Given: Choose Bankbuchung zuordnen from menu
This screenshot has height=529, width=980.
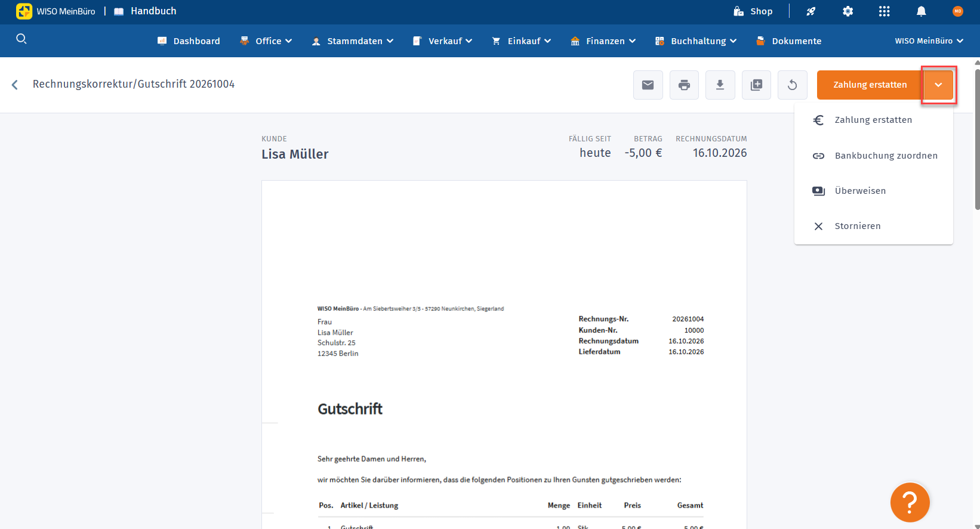Looking at the screenshot, I should click(874, 156).
